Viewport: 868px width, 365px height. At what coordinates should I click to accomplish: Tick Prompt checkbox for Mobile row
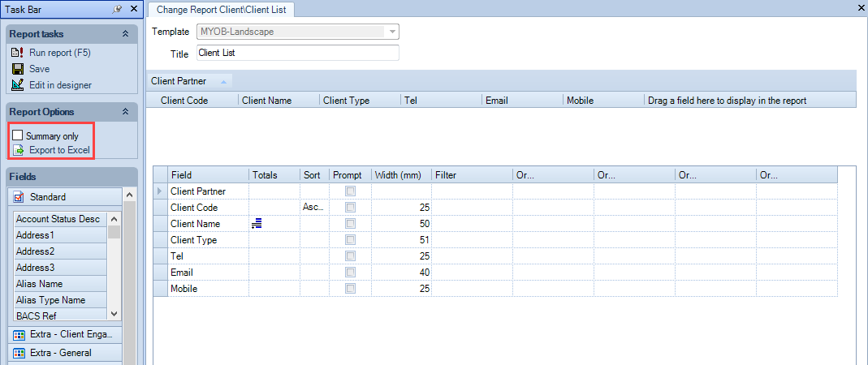click(351, 289)
